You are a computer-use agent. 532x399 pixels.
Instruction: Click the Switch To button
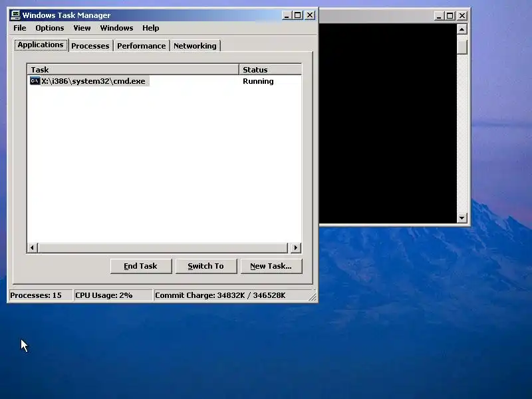coord(206,267)
